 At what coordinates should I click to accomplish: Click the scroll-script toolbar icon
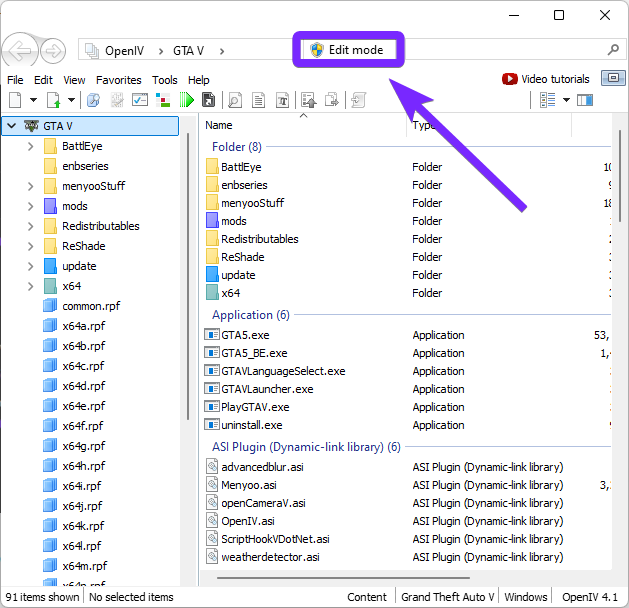click(358, 100)
